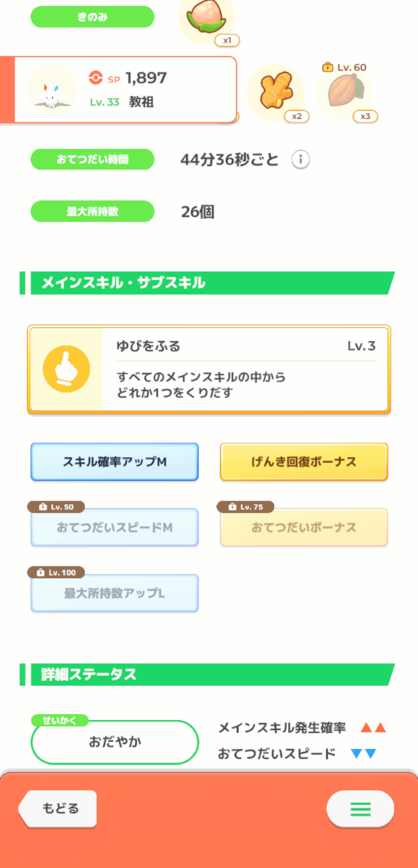Select the スキル確率アップM sub skill
Image resolution: width=418 pixels, height=868 pixels.
coord(114,462)
